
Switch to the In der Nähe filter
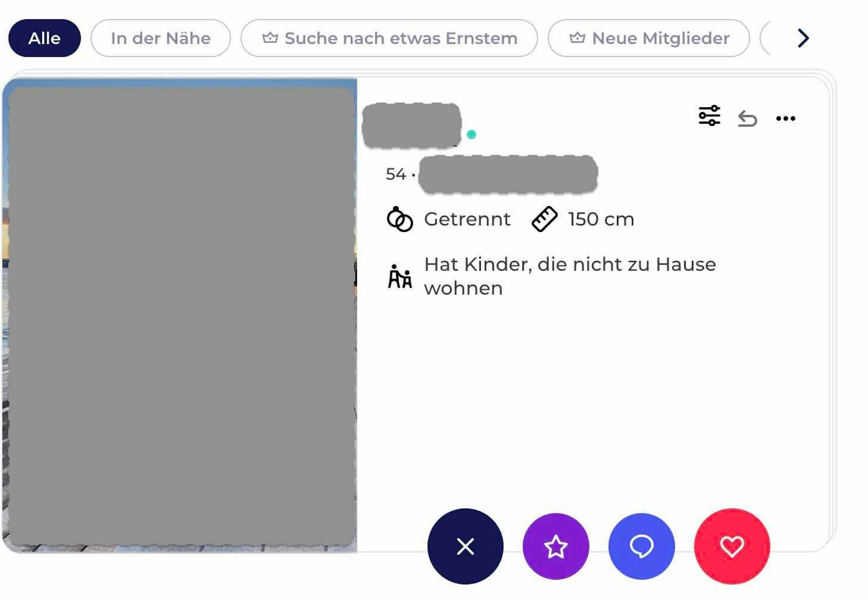tap(161, 38)
